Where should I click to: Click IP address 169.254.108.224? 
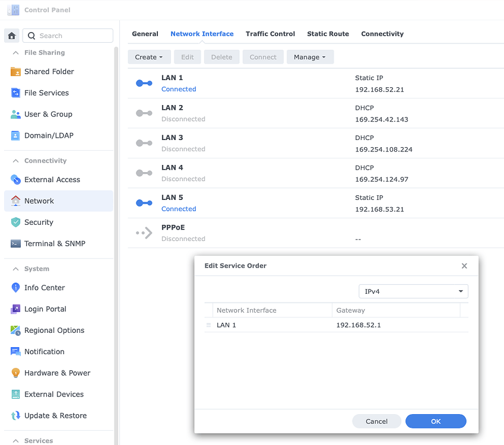(383, 150)
